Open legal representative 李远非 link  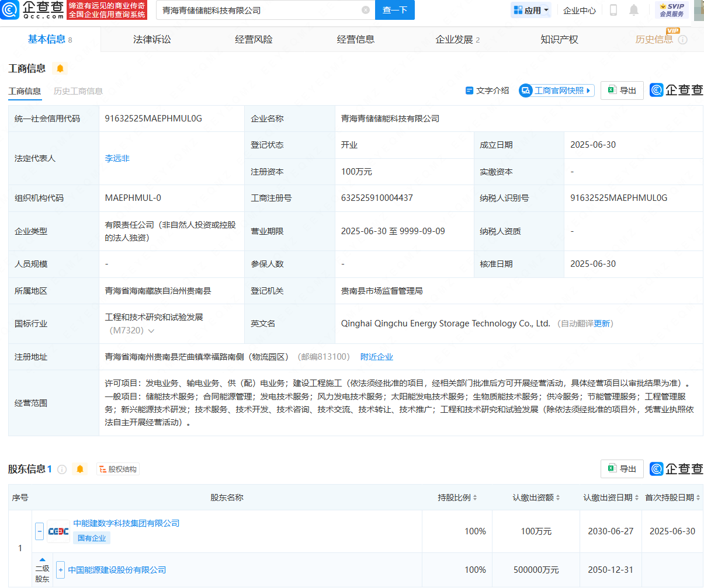pos(117,158)
